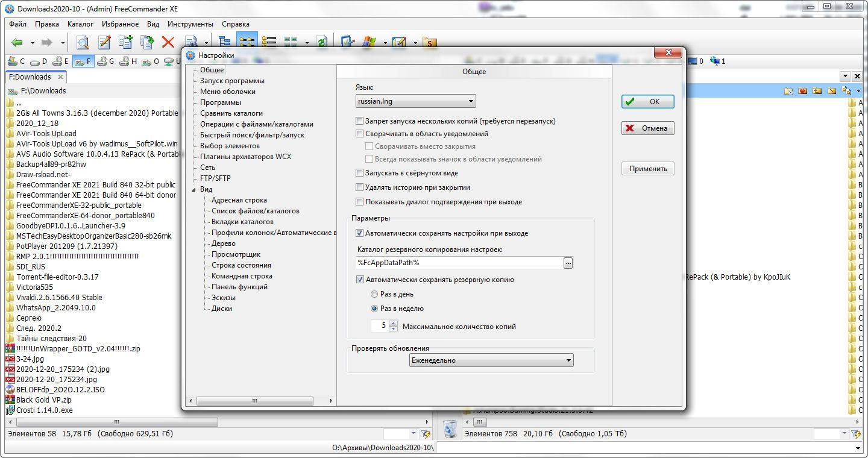Click the browse '...' button for backup folder
868x458 pixels.
(x=568, y=263)
